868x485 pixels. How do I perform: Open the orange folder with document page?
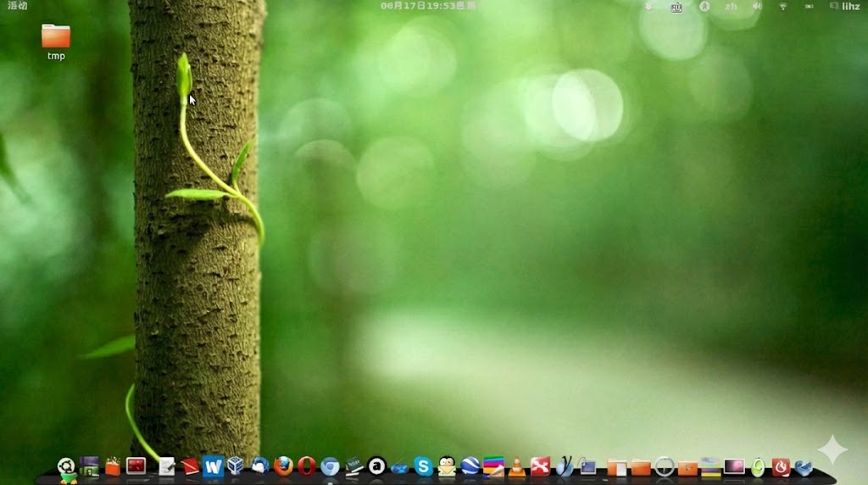coord(617,468)
